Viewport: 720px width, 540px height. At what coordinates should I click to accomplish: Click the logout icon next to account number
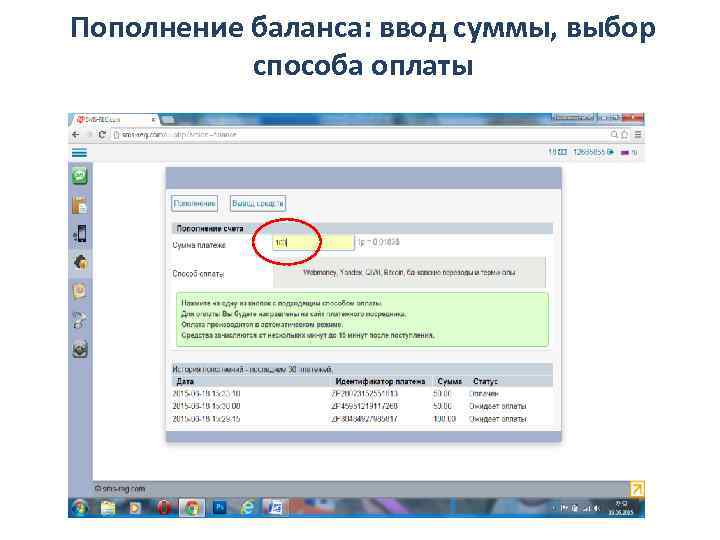click(x=610, y=152)
